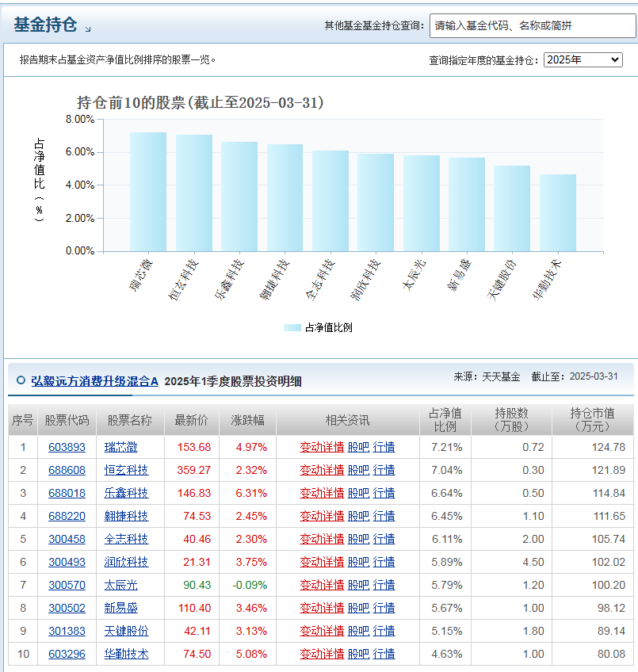Screen dimensions: 638x672
Task: Open stock code 300493
Action: (67, 562)
